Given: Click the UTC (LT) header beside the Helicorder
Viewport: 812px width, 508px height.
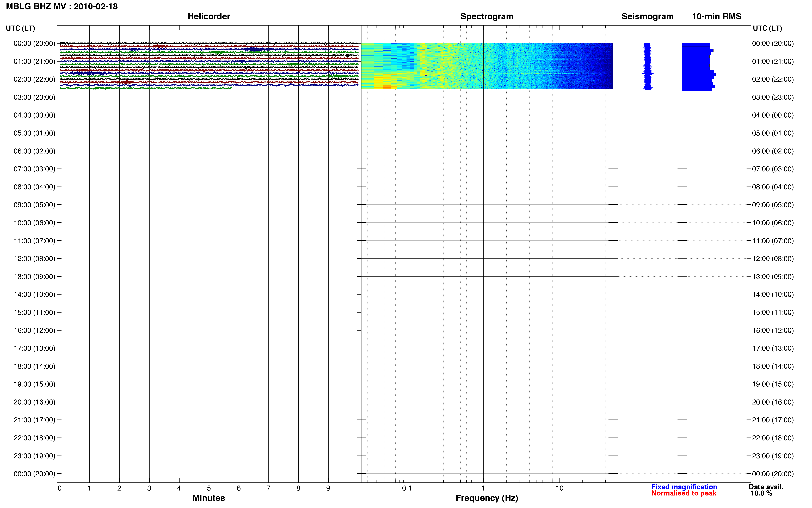Looking at the screenshot, I should (21, 28).
